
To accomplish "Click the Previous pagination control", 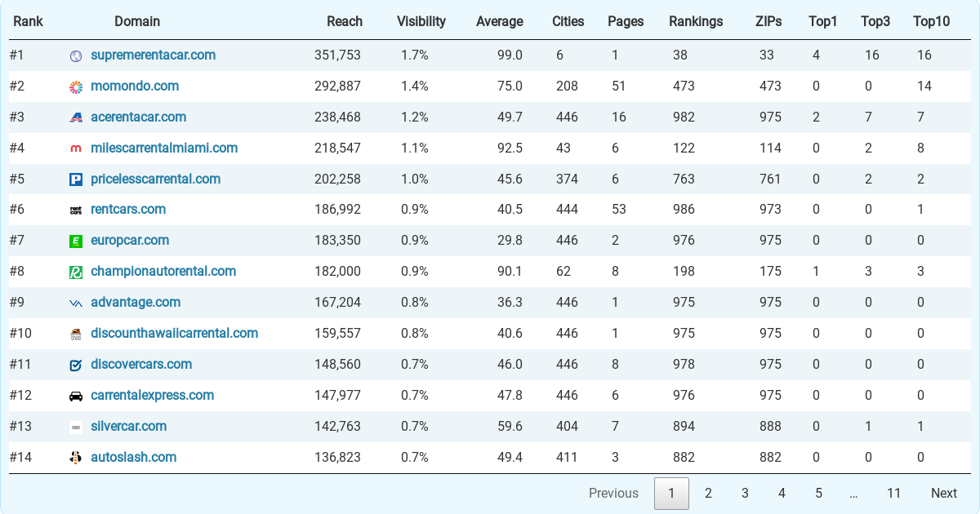I will point(613,494).
